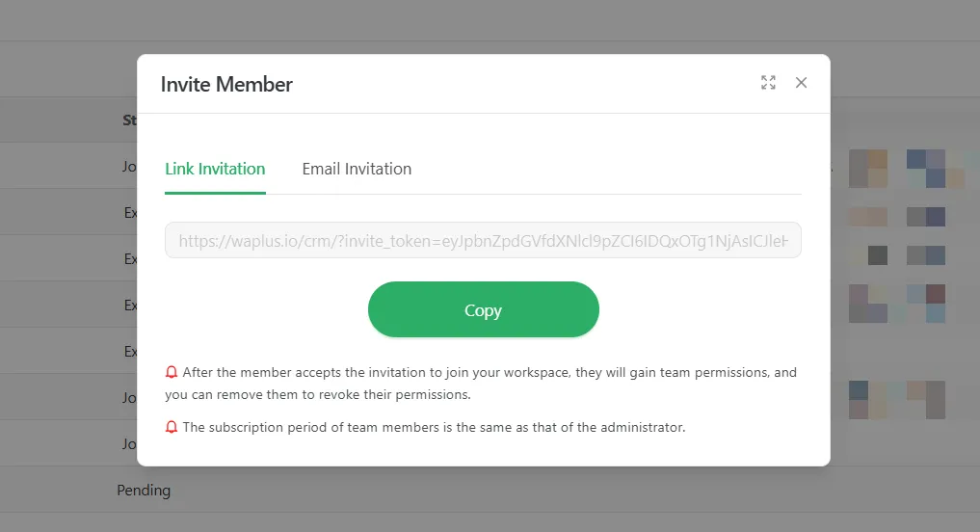Select the Pending status in background table

tap(144, 491)
